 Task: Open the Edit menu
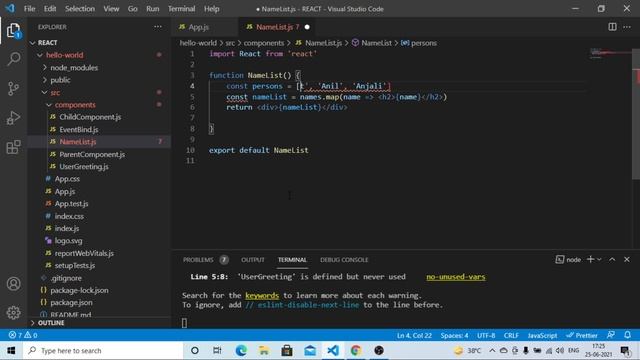(50, 9)
